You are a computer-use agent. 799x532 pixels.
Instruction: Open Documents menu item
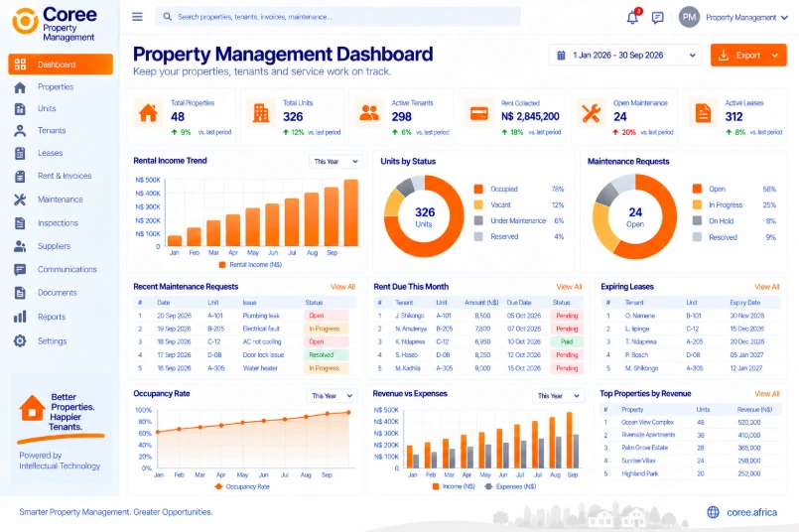[x=58, y=293]
